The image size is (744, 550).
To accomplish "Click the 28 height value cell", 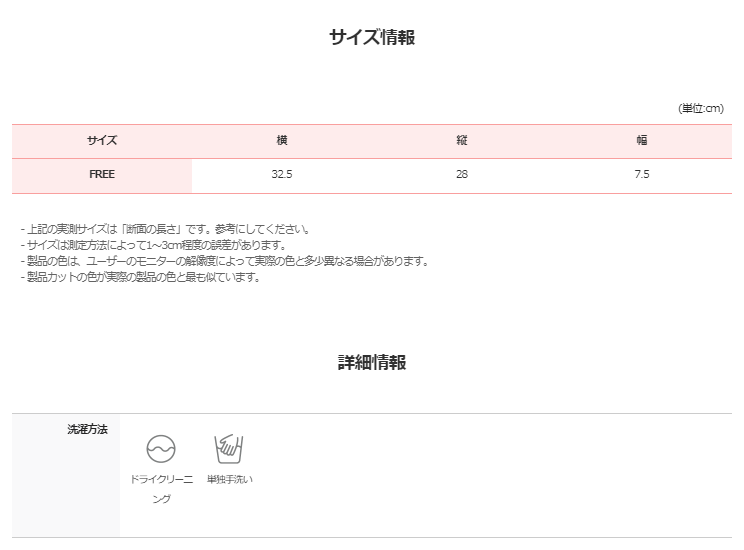I will pyautogui.click(x=462, y=175).
